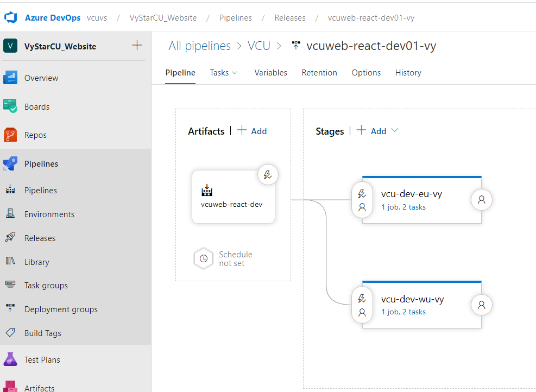536x392 pixels.
Task: Select the vcu-dev-eu-vy stage card
Action: point(422,198)
